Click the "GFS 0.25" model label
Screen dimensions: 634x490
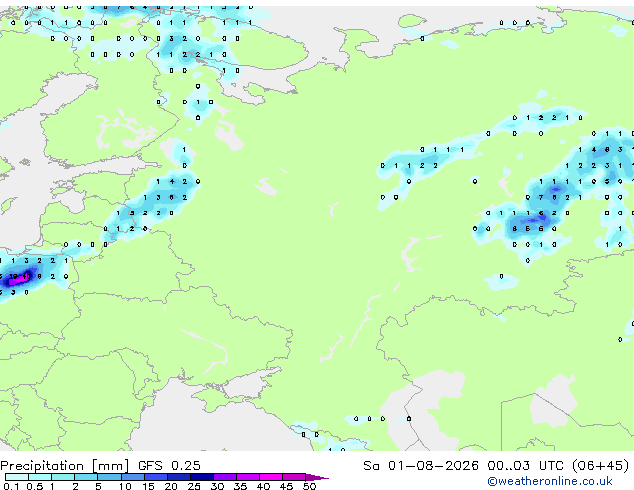pos(169,465)
